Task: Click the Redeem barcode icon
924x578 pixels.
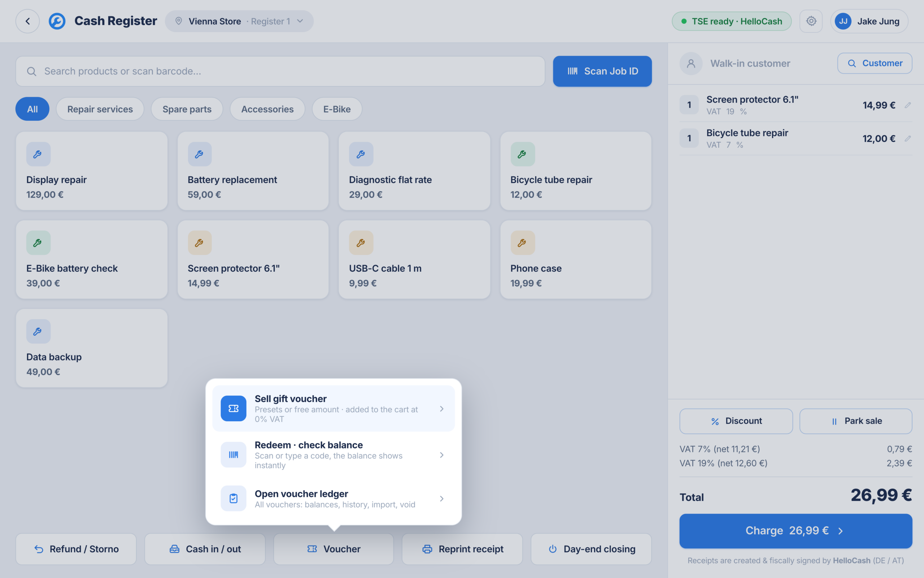Action: pos(233,454)
